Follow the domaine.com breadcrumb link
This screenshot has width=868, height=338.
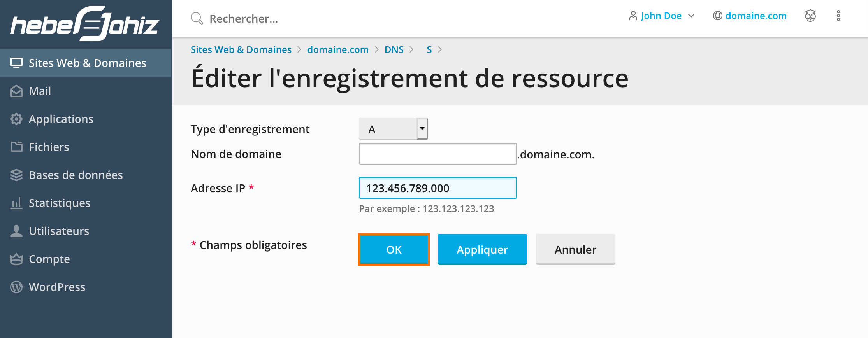click(338, 50)
